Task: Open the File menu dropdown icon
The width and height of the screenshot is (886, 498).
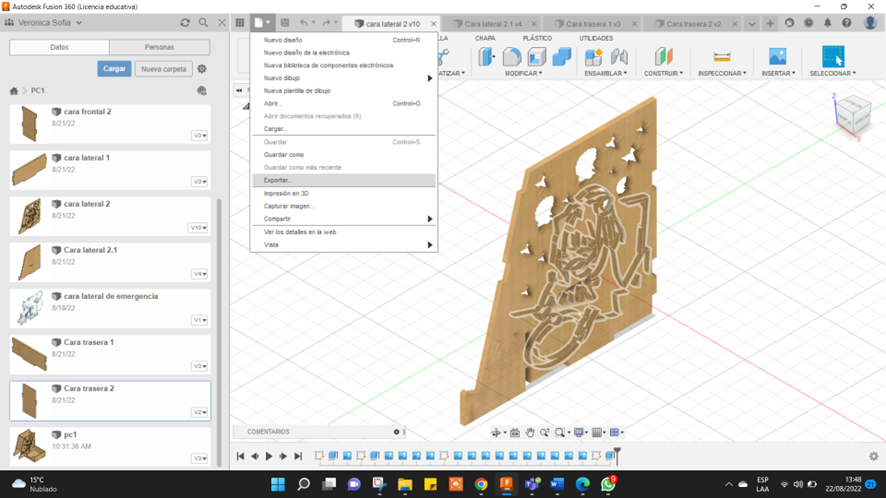Action: [x=262, y=23]
